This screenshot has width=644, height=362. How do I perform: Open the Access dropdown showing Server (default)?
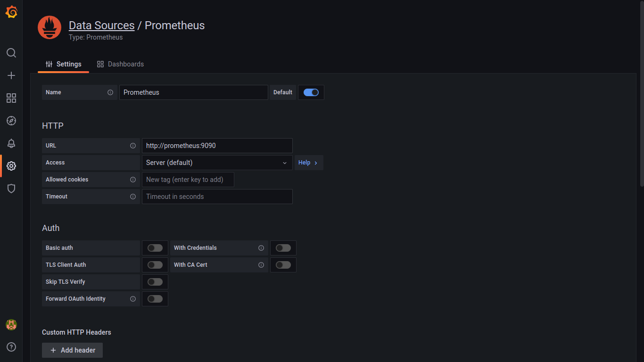pos(217,163)
